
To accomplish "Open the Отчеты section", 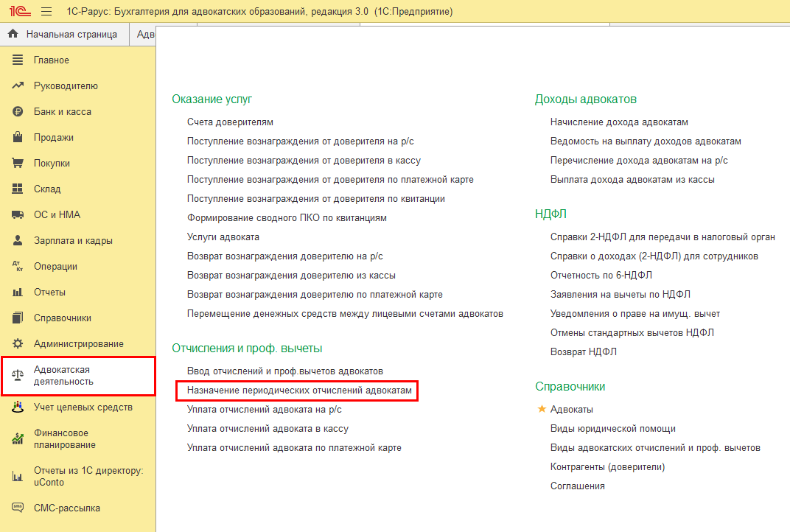I will coord(49,293).
